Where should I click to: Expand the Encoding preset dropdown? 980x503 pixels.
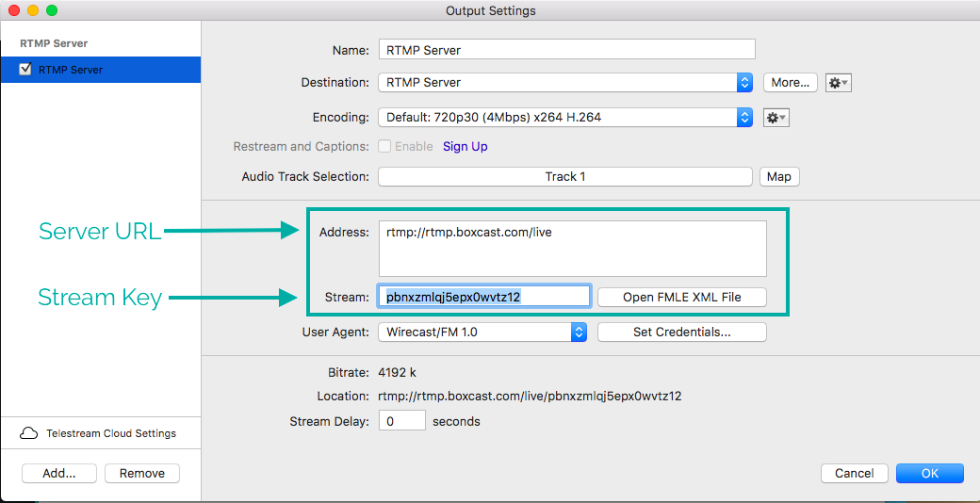tap(565, 118)
